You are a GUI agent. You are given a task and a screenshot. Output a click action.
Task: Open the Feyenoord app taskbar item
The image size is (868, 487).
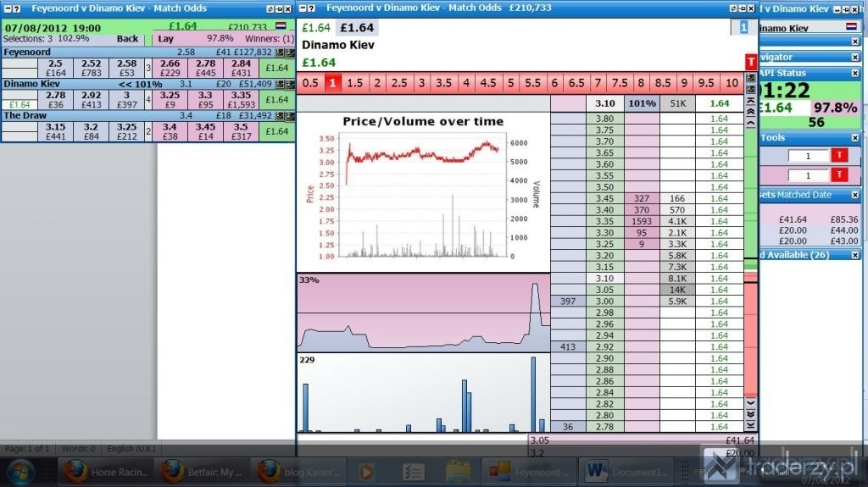[x=529, y=472]
